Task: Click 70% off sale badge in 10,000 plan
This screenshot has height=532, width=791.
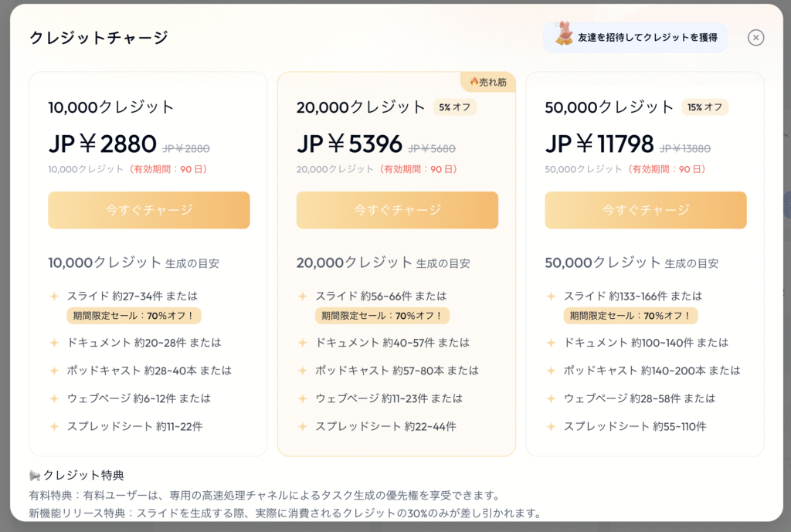Action: pyautogui.click(x=134, y=316)
